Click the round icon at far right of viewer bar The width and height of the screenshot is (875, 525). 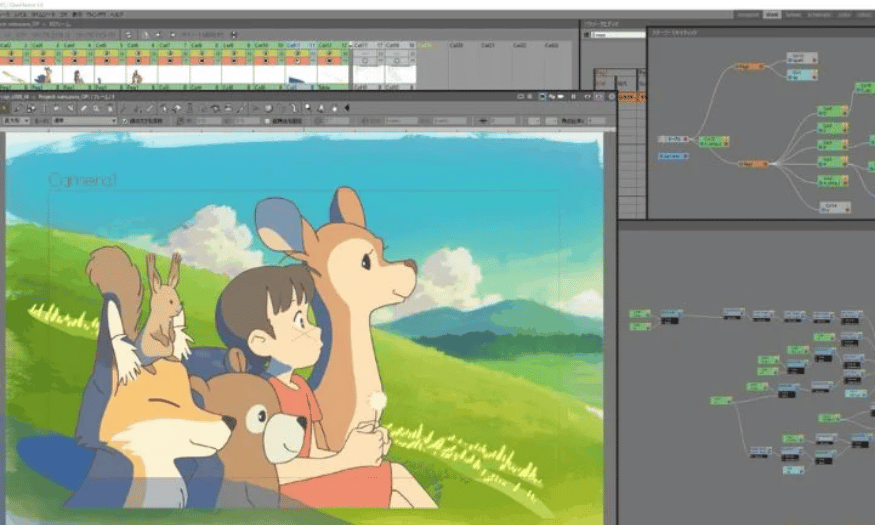612,97
